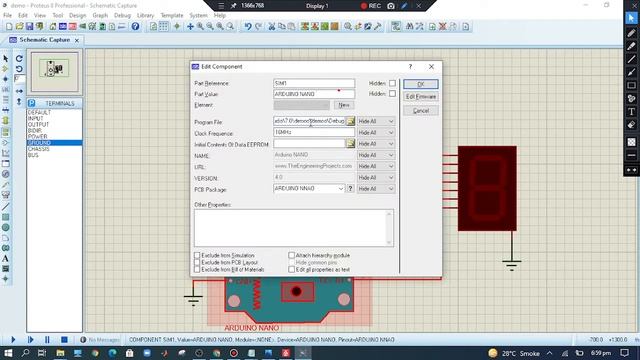640x360 pixels.
Task: Click the New Design toolbar icon
Action: (x=9, y=27)
